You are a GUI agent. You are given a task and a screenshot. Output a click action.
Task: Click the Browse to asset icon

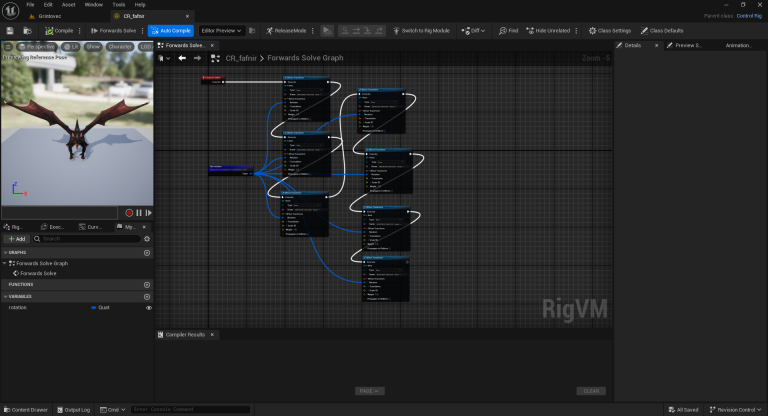25,31
